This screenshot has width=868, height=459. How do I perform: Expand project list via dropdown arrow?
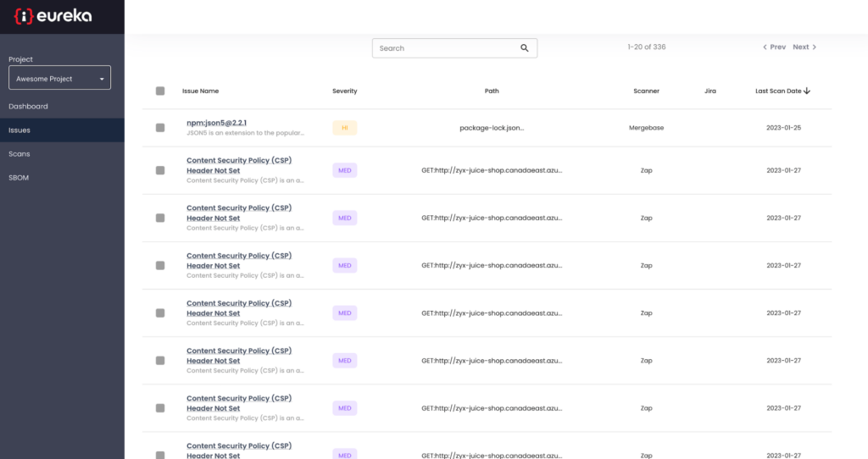click(x=102, y=79)
